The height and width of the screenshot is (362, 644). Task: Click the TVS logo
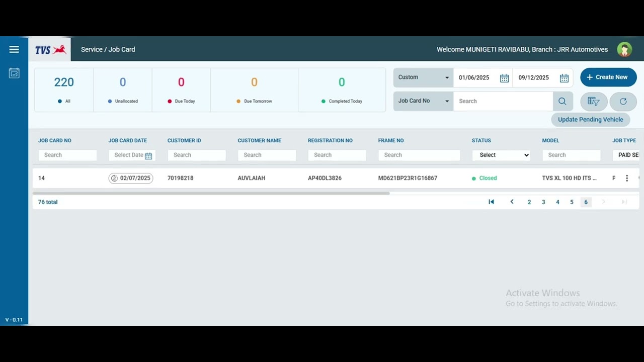50,50
